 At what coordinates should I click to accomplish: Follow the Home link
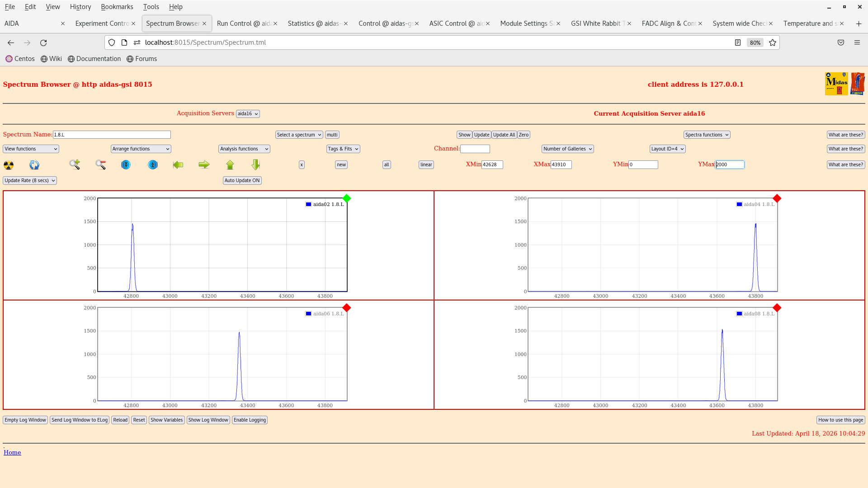pos(12,452)
